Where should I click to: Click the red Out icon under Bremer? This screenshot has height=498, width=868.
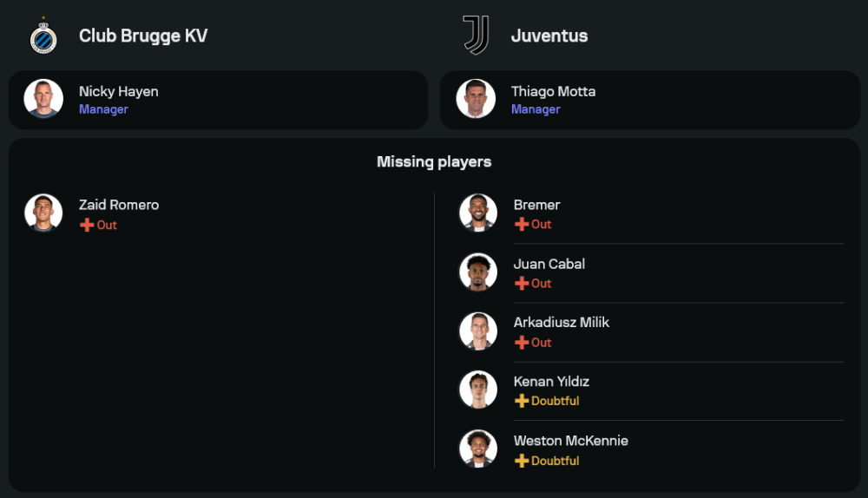coord(522,224)
